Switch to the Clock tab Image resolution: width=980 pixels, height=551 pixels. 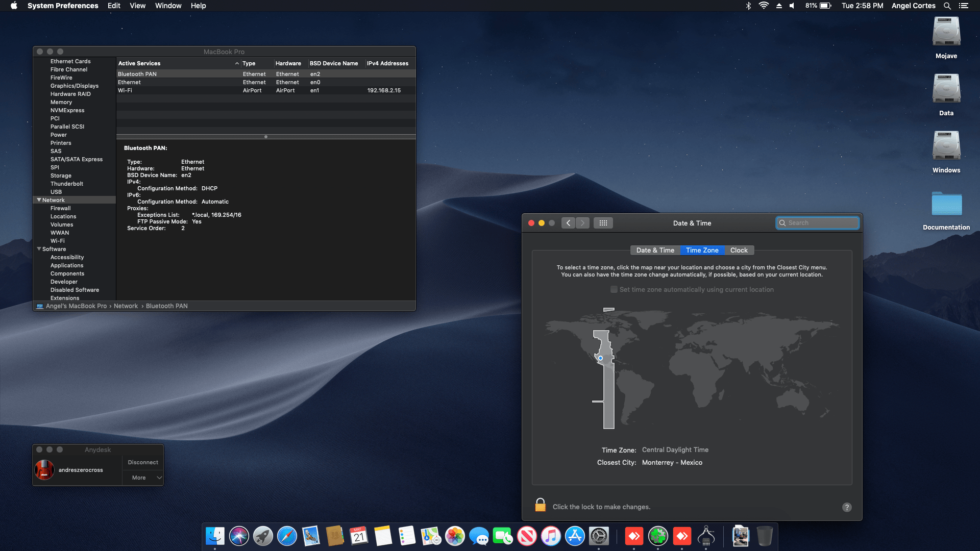tap(739, 250)
